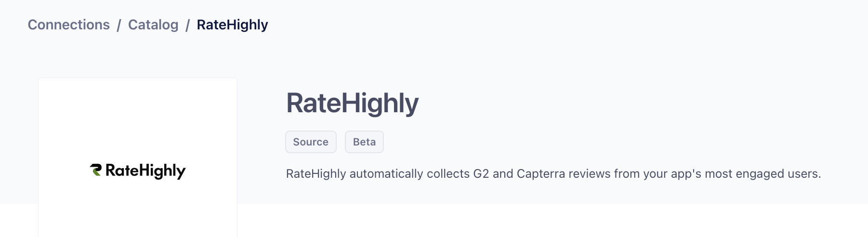This screenshot has width=868, height=237.
Task: Click the word "reviews" in the description
Action: point(589,174)
